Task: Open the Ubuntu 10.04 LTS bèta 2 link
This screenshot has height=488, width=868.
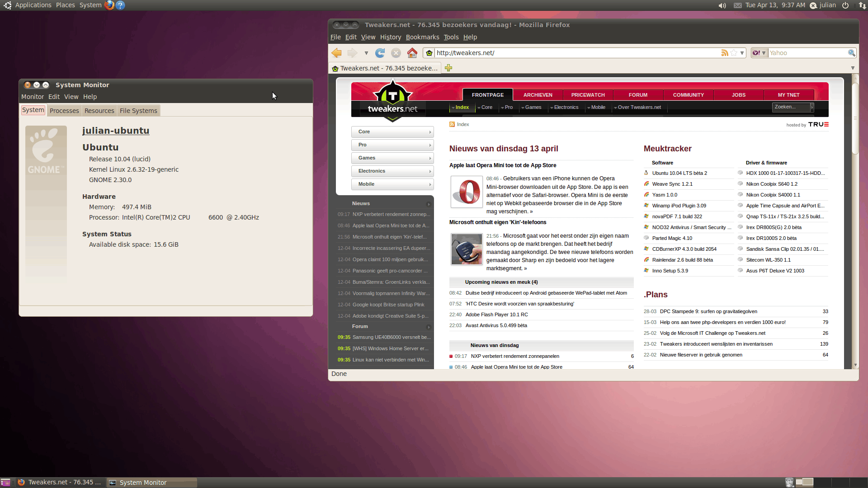Action: 679,173
